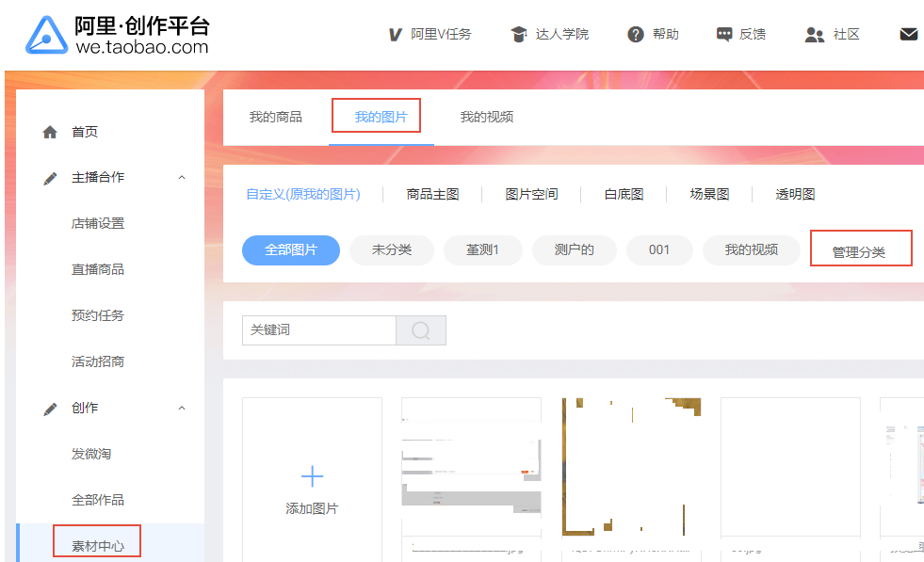Image resolution: width=924 pixels, height=562 pixels.
Task: Open 活动招商 in the sidebar
Action: click(x=98, y=361)
